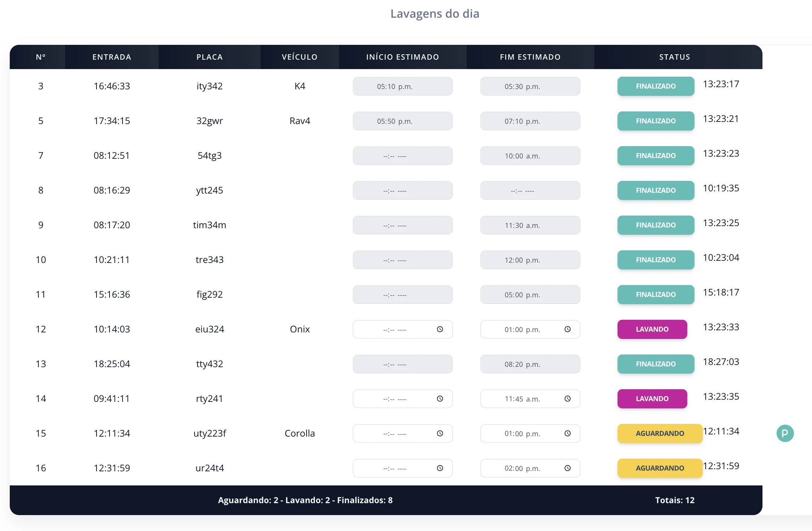Viewport: 812px width, 531px height.
Task: Click FINALIZADO status for tty432
Action: [x=656, y=364]
